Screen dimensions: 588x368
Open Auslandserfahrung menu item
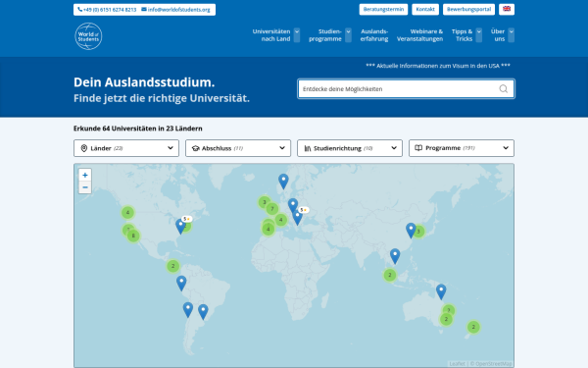click(374, 35)
